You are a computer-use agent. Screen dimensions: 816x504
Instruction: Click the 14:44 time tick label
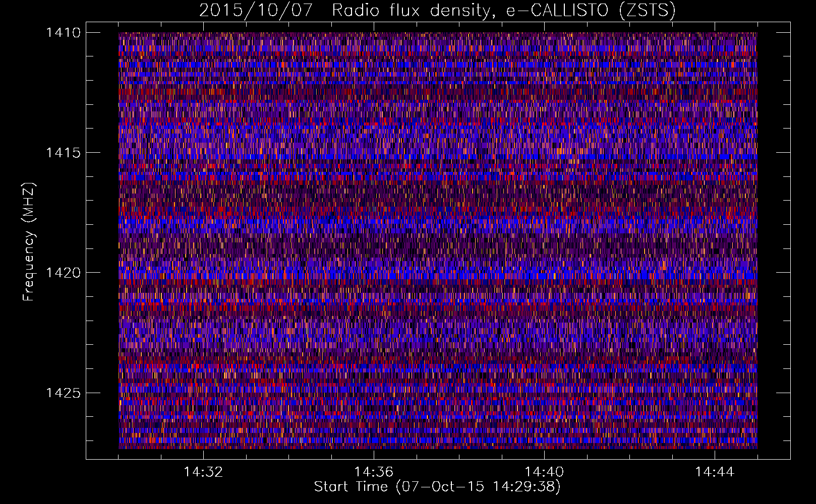(x=715, y=472)
